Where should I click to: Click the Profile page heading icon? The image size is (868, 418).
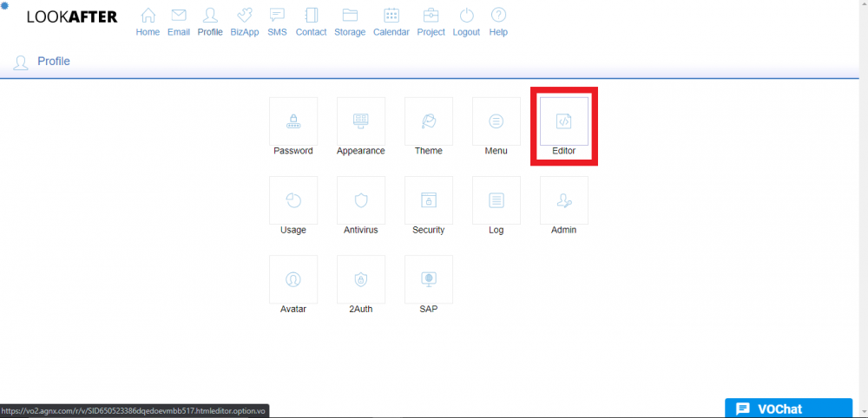pyautogui.click(x=21, y=62)
